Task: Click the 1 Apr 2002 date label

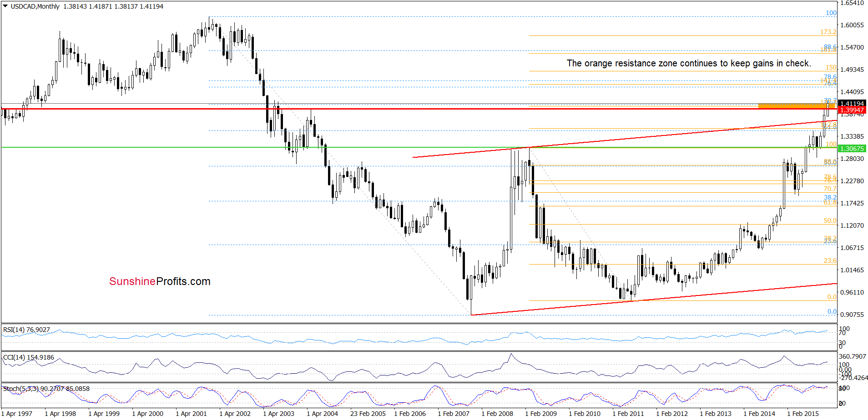Action: point(235,414)
